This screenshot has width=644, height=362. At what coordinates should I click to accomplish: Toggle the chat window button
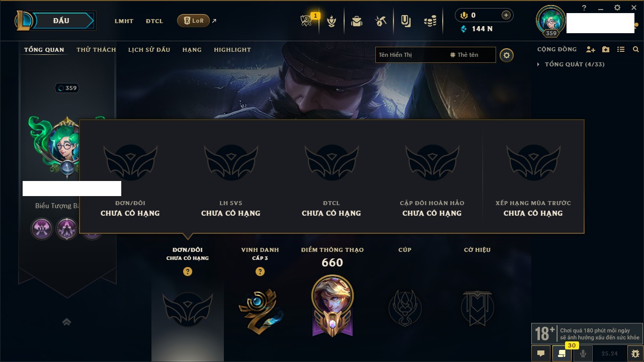[x=541, y=353]
